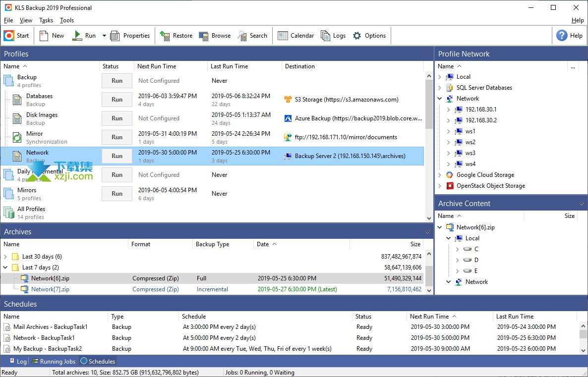Click the green Run toolbar icon

(x=77, y=36)
